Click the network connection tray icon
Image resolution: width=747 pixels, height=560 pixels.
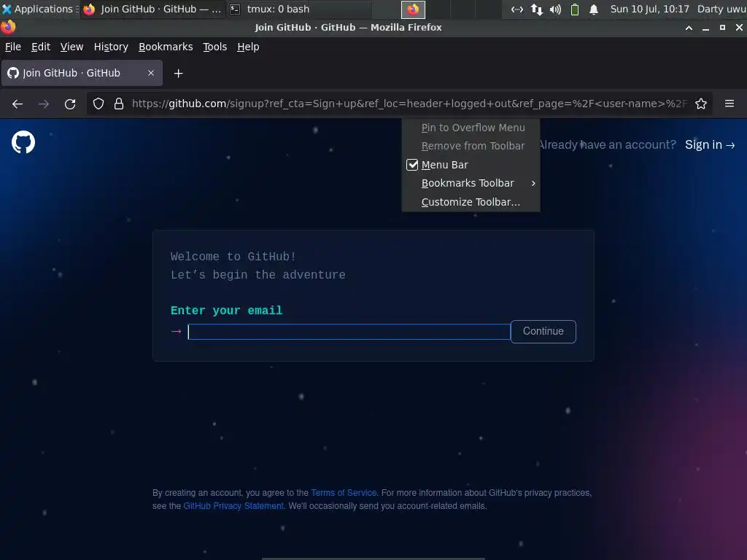point(517,9)
